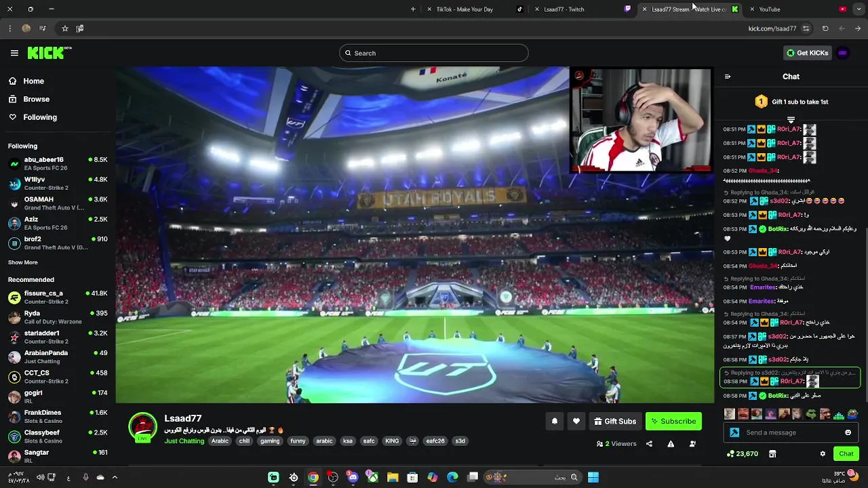The image size is (868, 488).
Task: Click the '2 Viewers' count
Action: pyautogui.click(x=616, y=444)
